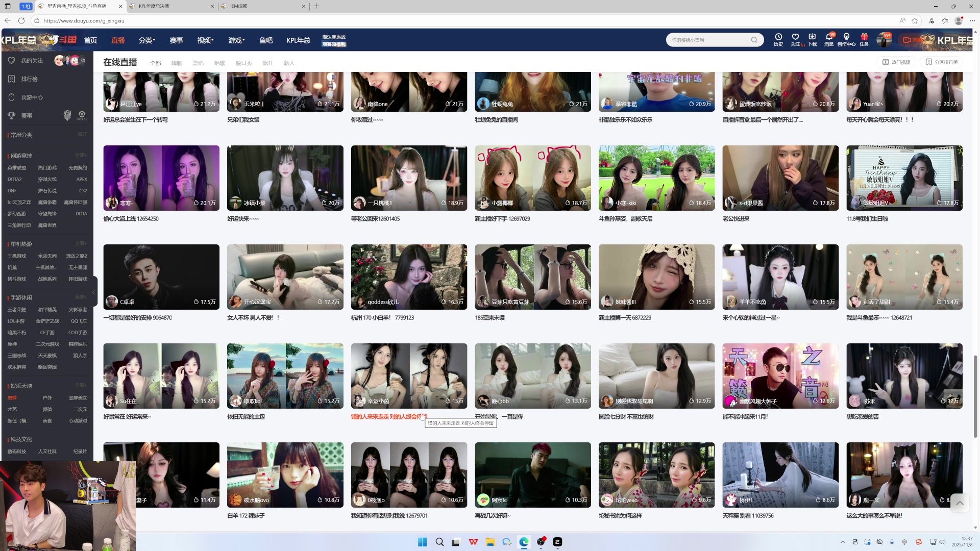Open the 历史 watch history icon
Screen dimensions: 980x551
[x=778, y=37]
